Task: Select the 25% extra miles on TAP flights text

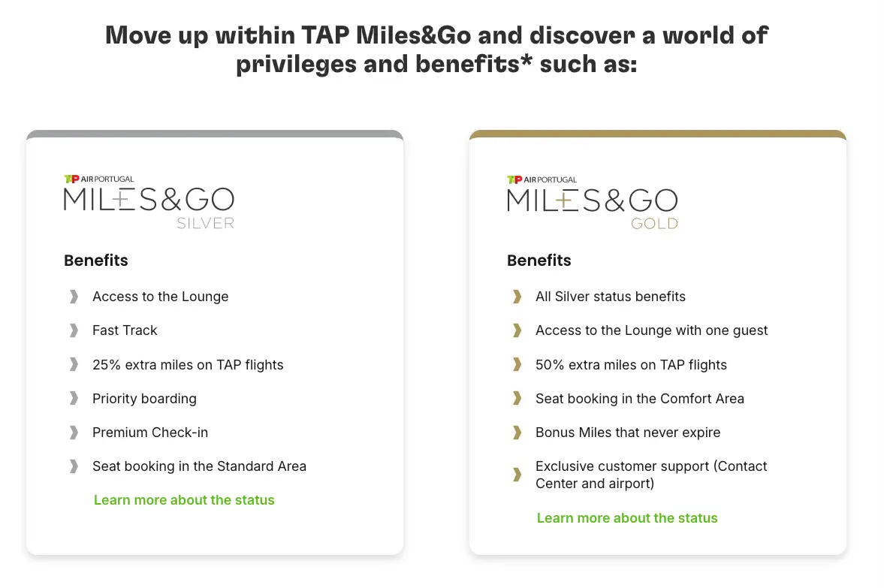Action: [188, 365]
